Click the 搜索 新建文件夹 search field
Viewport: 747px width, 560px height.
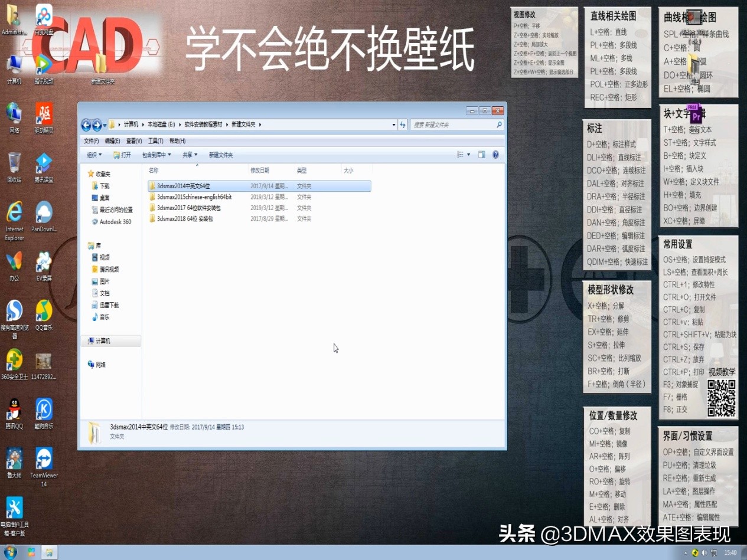[453, 125]
